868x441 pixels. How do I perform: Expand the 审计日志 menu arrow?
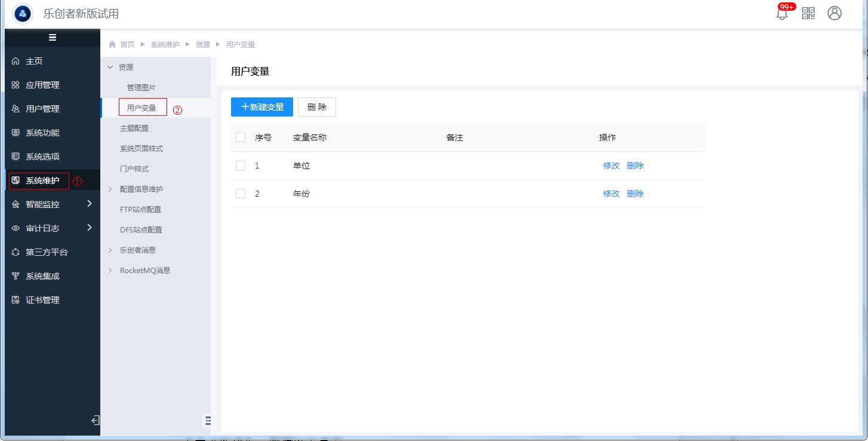[x=90, y=228]
